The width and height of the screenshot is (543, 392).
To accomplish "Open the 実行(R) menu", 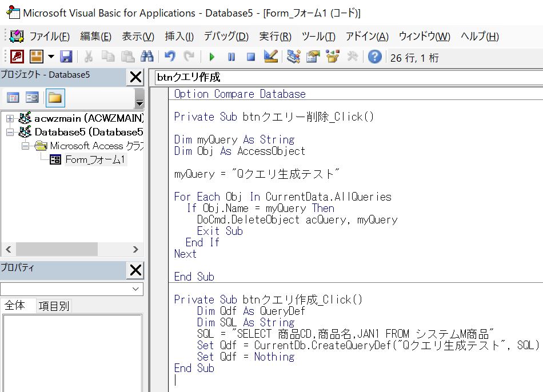I will 276,37.
